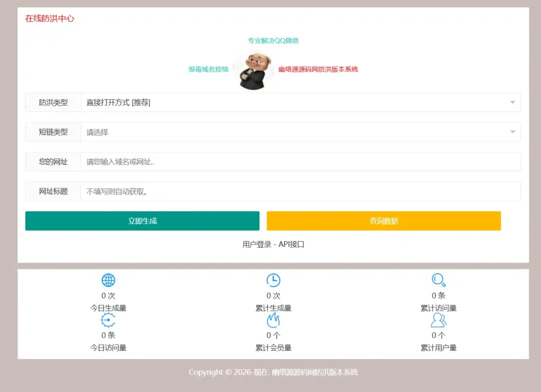Click the 今日访问量 label

(x=108, y=348)
